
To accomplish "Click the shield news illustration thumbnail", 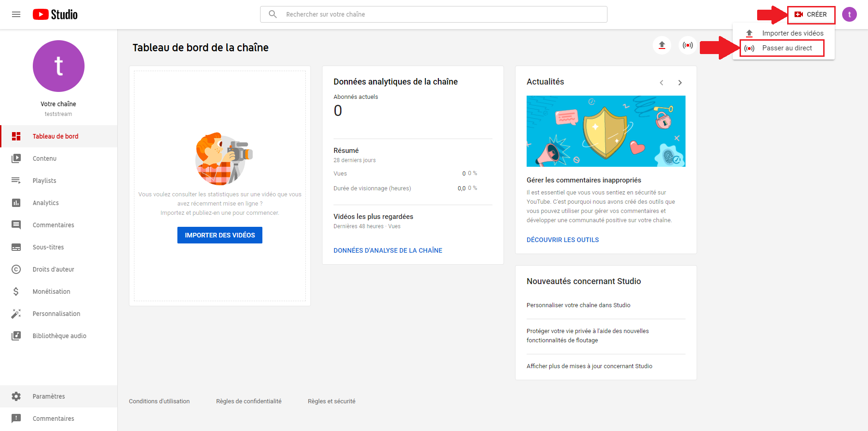I will point(606,131).
